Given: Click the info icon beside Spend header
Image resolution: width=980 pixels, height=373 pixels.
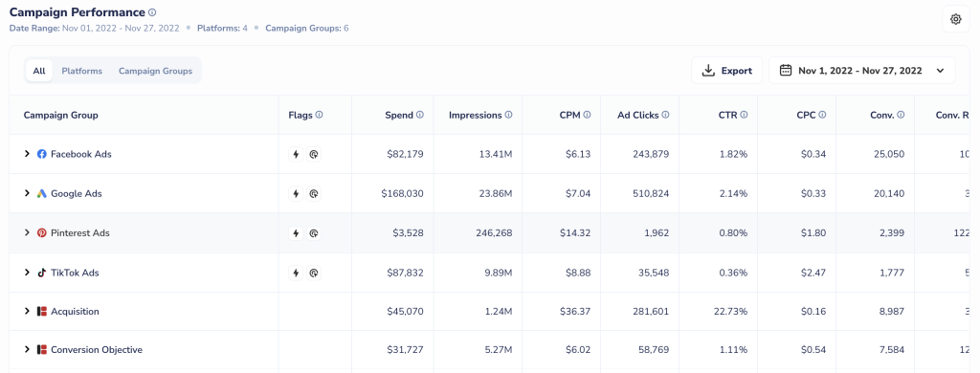Looking at the screenshot, I should tap(420, 115).
